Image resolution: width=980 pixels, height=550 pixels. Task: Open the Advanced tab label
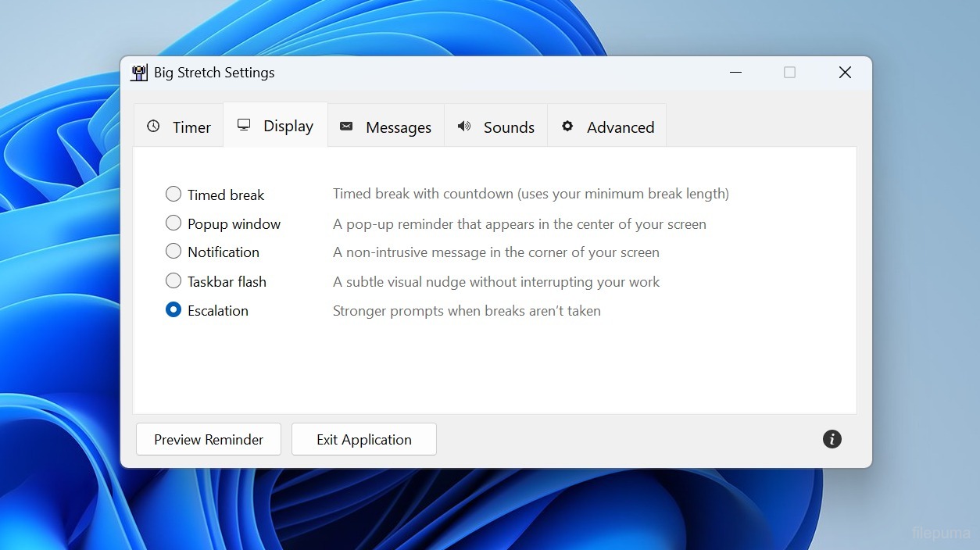point(621,127)
